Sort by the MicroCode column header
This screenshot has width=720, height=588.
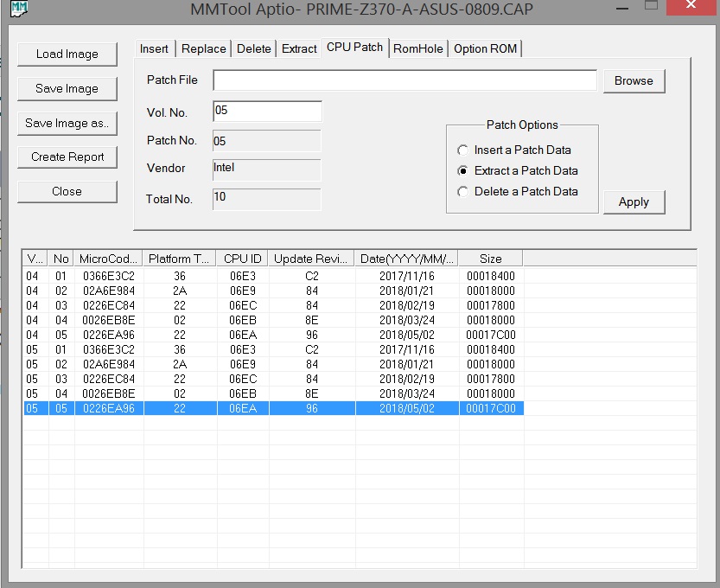(108, 259)
